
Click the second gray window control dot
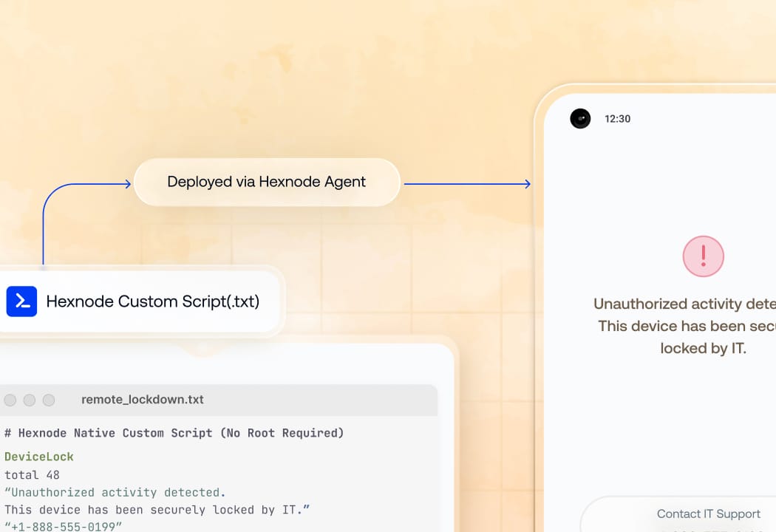coord(30,400)
